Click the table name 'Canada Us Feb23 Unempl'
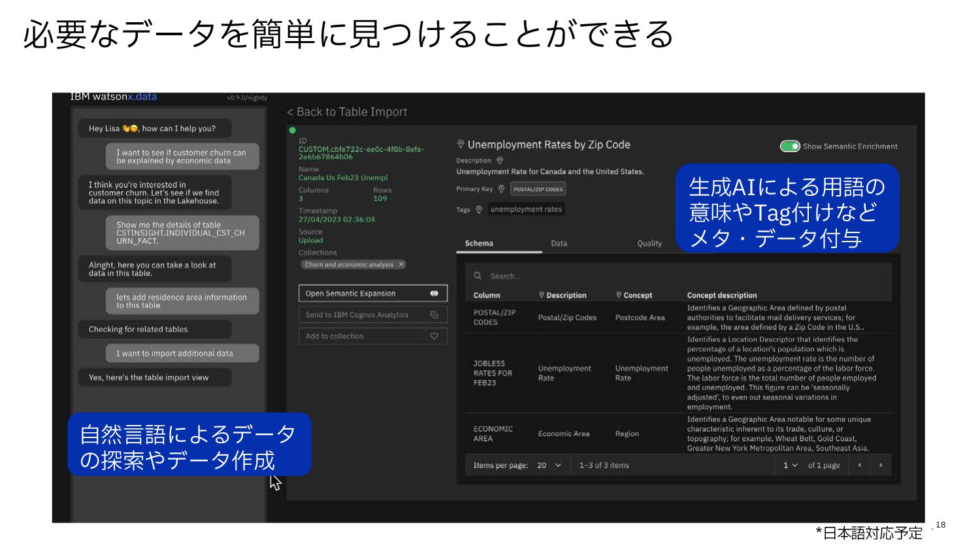Viewport: 980px width, 551px height. 343,178
